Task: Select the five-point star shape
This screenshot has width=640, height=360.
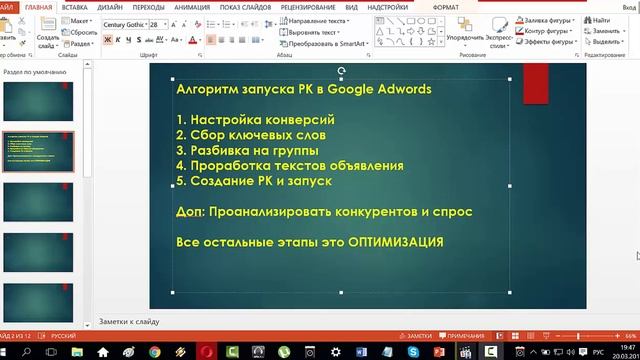Action: [x=431, y=41]
